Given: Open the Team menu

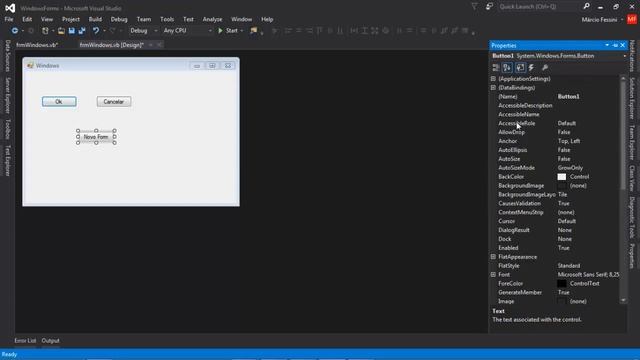Looking at the screenshot, I should coord(144,19).
